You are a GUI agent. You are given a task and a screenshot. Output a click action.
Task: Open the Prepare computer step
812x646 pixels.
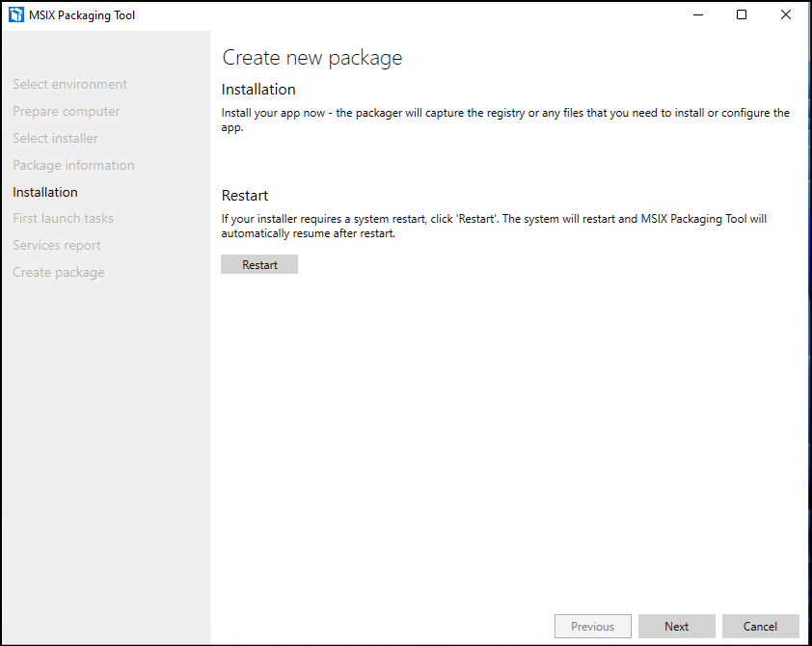[x=67, y=112]
